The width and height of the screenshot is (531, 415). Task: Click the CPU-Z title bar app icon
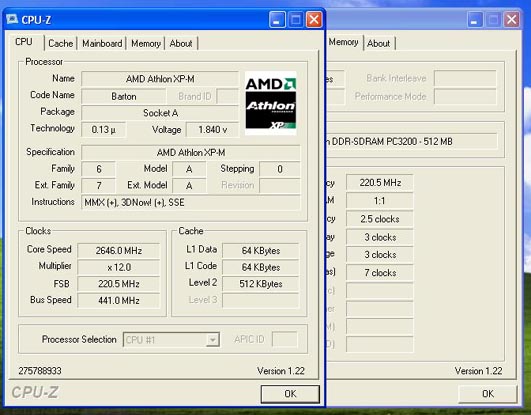tap(12, 19)
